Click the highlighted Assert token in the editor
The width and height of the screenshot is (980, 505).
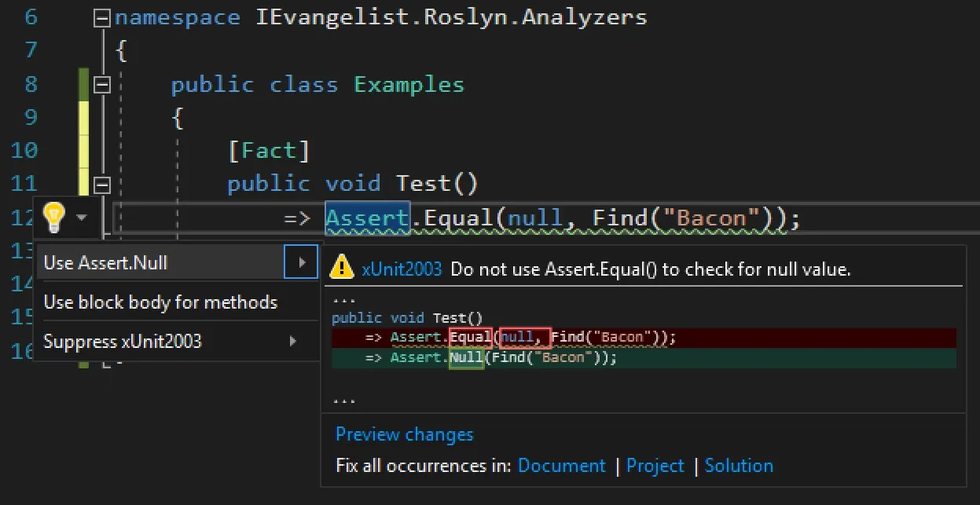click(367, 218)
